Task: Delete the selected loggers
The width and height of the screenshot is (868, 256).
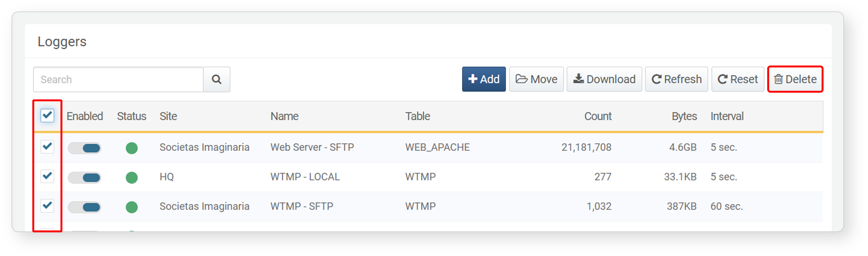Action: tap(795, 79)
